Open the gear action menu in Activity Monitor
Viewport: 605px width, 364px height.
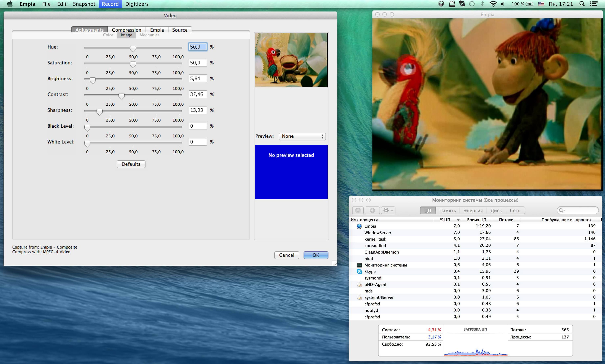click(388, 210)
